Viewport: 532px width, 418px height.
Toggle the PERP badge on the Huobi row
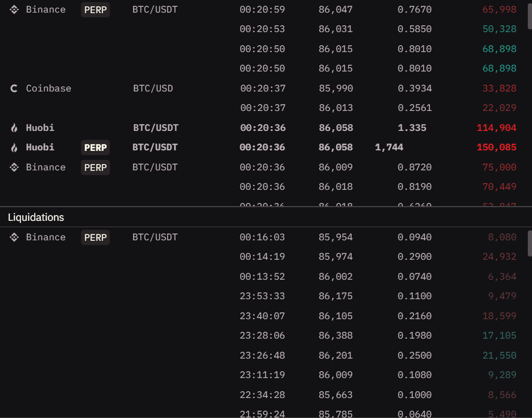click(x=95, y=148)
